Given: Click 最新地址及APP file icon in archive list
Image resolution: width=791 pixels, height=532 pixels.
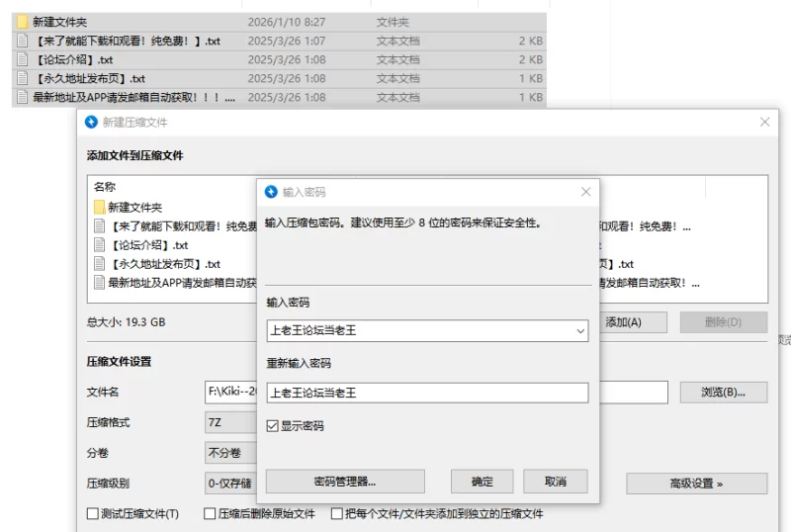Looking at the screenshot, I should pyautogui.click(x=100, y=282).
